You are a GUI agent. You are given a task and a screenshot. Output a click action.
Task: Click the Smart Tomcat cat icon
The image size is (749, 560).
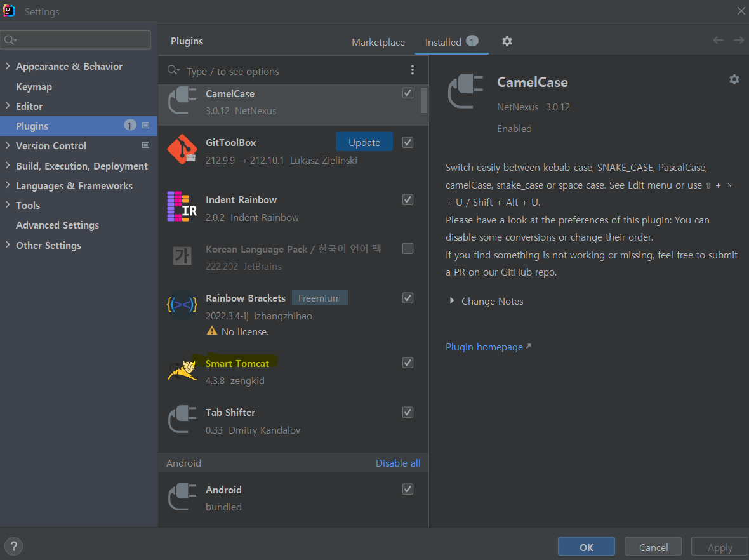pos(182,370)
